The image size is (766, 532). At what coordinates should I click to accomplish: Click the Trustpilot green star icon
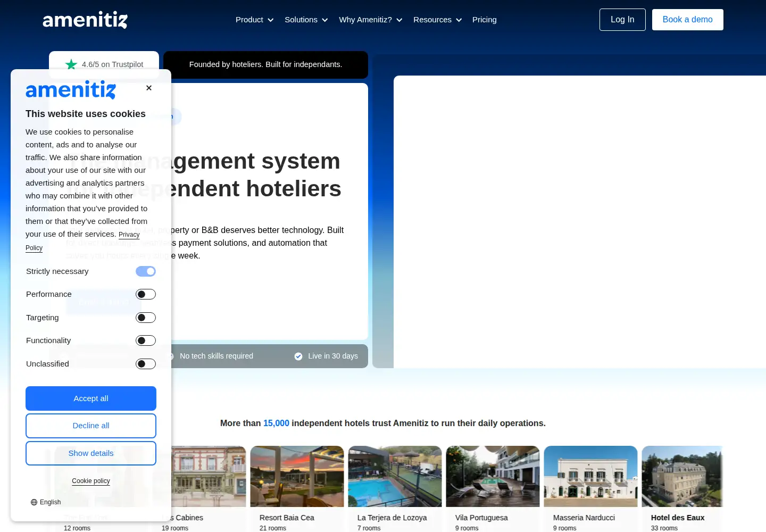point(71,64)
